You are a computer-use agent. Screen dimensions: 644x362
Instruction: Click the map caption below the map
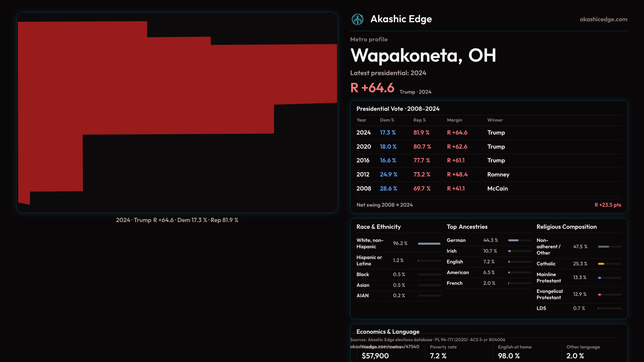(x=177, y=220)
